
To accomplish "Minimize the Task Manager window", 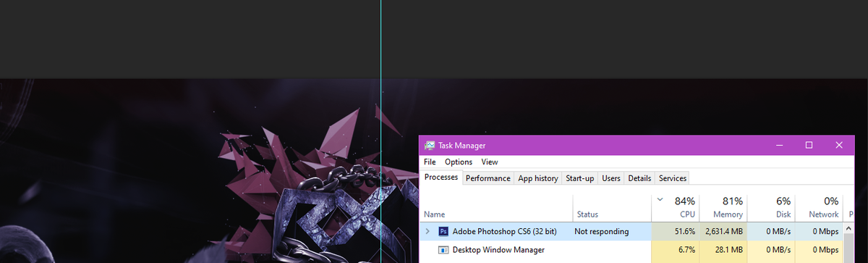I will tap(780, 145).
